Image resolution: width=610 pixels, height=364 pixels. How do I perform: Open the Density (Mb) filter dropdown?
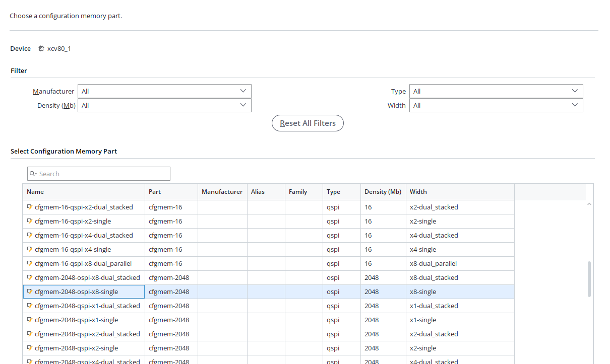point(164,105)
